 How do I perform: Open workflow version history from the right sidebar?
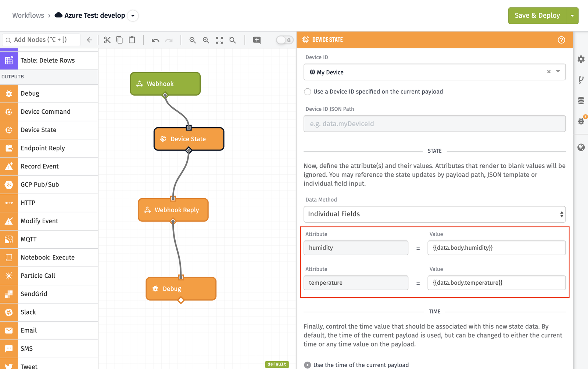click(581, 80)
